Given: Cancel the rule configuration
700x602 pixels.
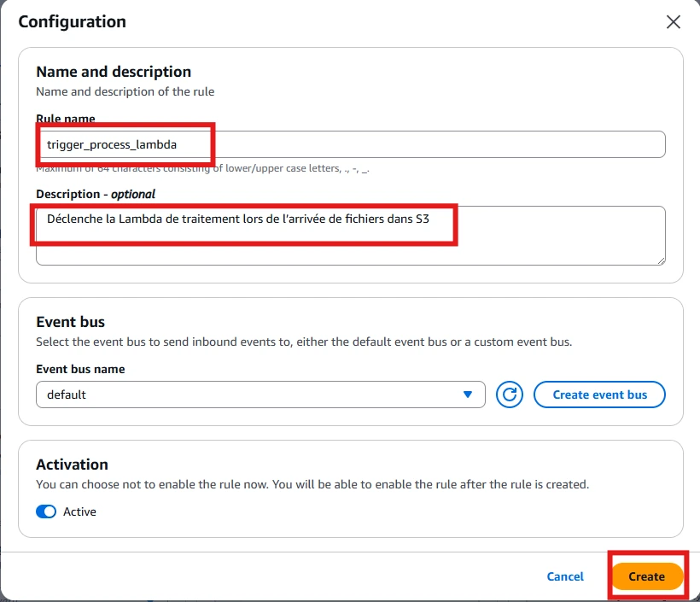Looking at the screenshot, I should (x=565, y=576).
